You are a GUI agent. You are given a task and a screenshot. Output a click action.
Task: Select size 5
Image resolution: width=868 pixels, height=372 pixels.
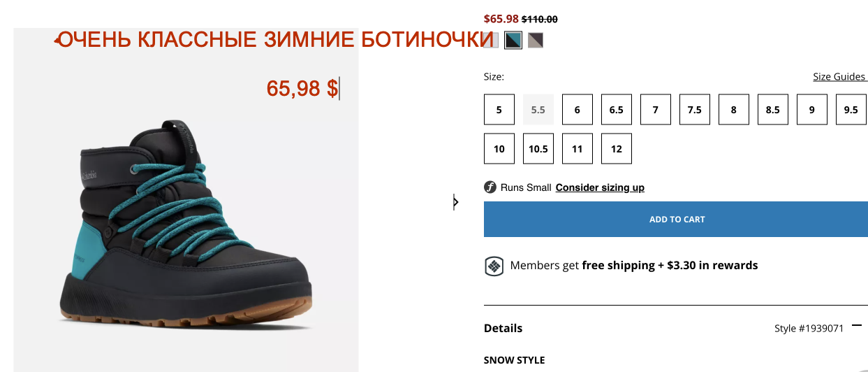pos(499,110)
